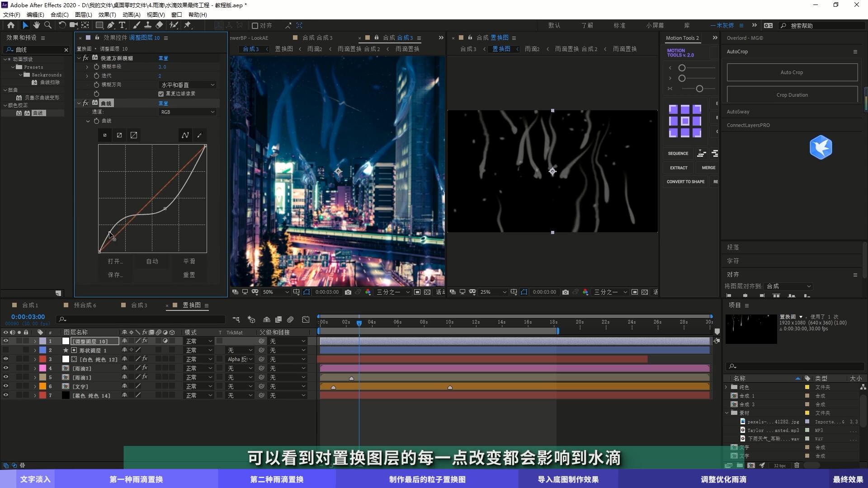The height and width of the screenshot is (488, 868).
Task: Enable Motion Blur icon in timeline
Action: pyautogui.click(x=290, y=320)
